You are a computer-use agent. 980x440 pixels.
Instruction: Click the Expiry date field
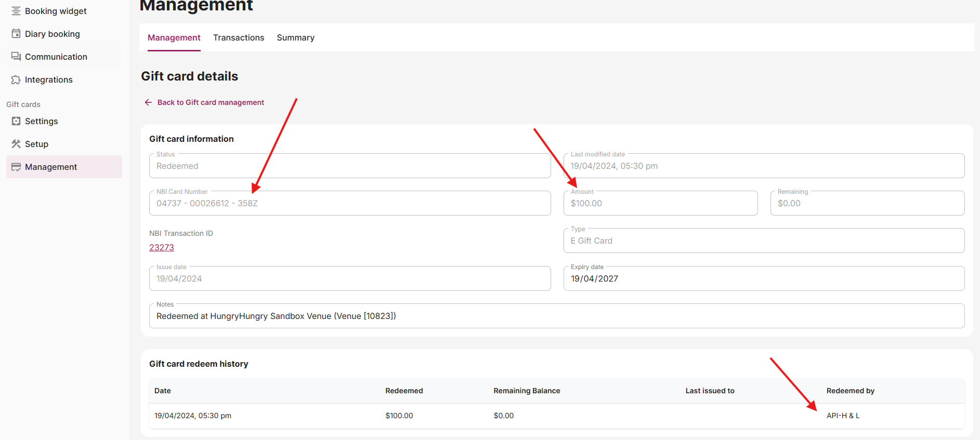(x=763, y=279)
